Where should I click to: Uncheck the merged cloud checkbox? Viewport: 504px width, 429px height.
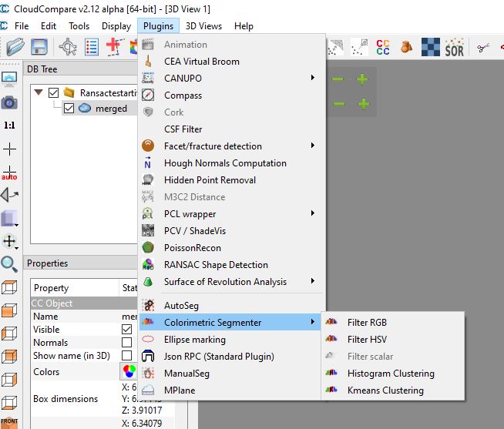(x=69, y=109)
